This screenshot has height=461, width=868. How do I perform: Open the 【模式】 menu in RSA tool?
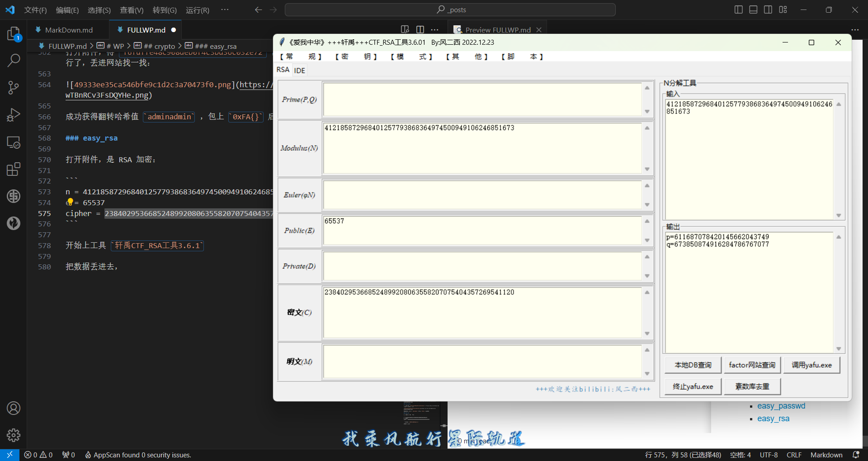411,56
